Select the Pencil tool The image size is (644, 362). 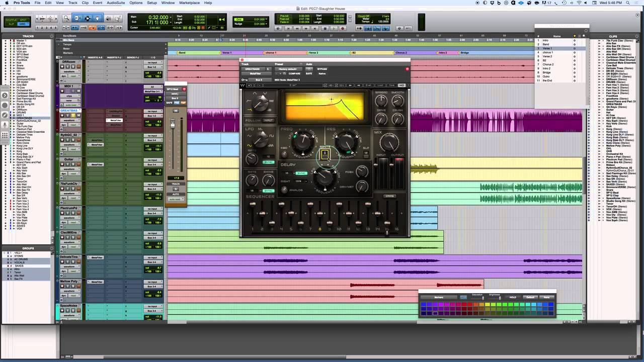[118, 18]
